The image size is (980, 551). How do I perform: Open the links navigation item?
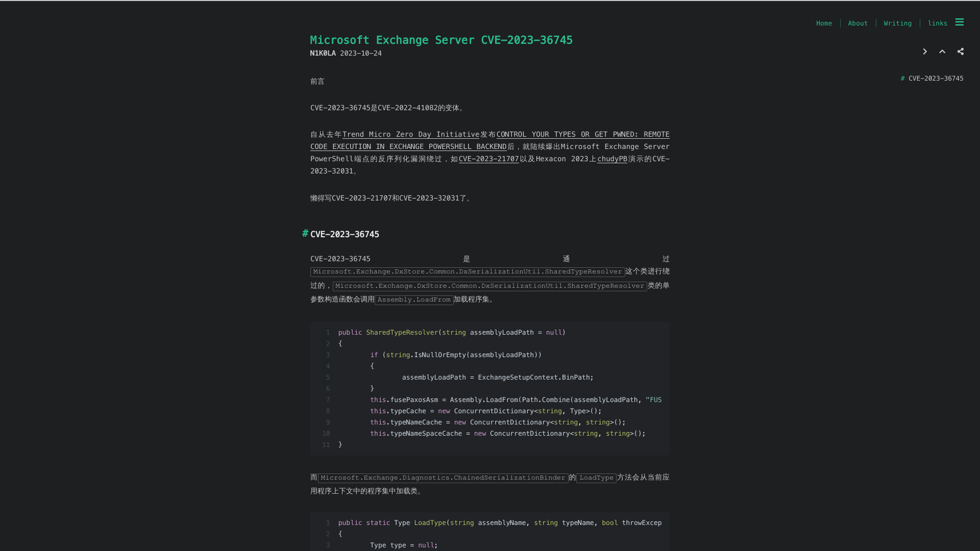pyautogui.click(x=937, y=23)
